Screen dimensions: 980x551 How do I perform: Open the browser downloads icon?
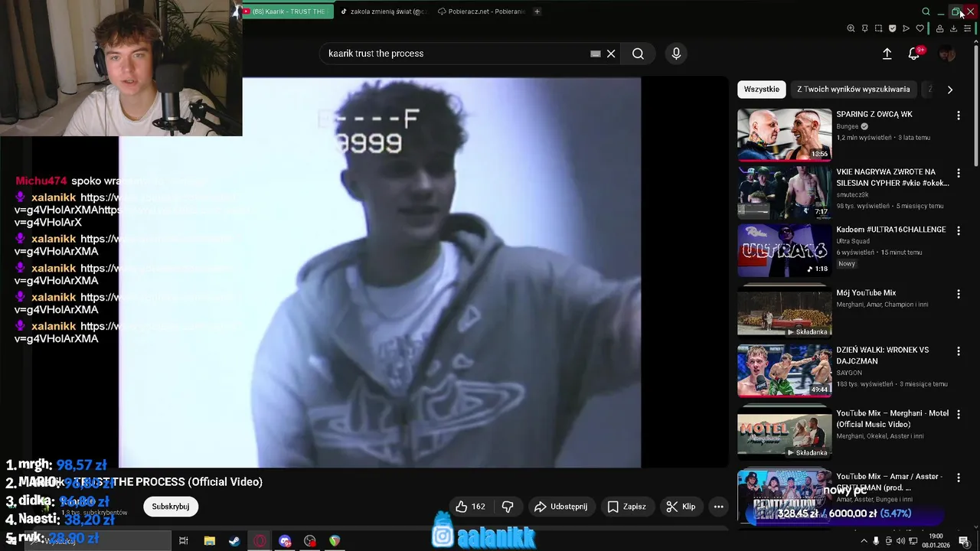[953, 28]
